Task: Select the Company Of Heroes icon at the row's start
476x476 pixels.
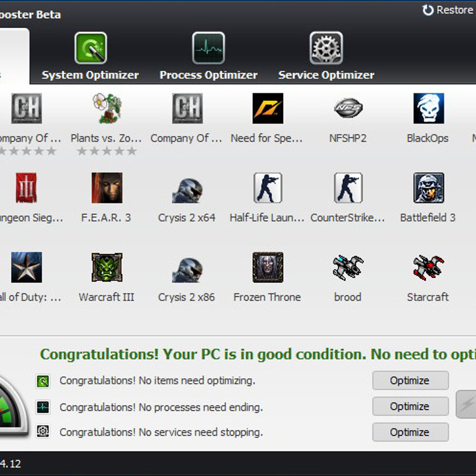Action: 26,108
